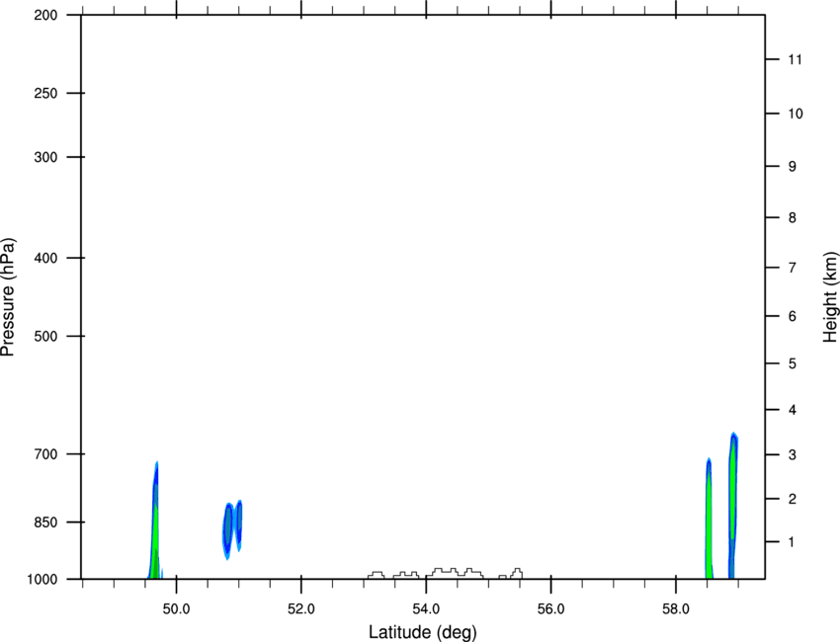This screenshot has height=642, width=840.
Task: Click the 50.0 latitude tick label
Action: [x=176, y=609]
